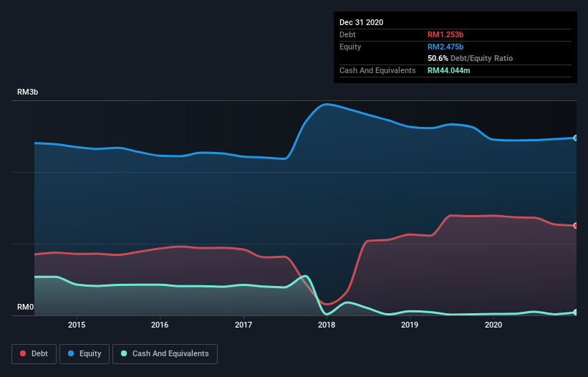Click the 2018 x-axis label
Viewport: 588px width, 377px height.
click(x=327, y=325)
